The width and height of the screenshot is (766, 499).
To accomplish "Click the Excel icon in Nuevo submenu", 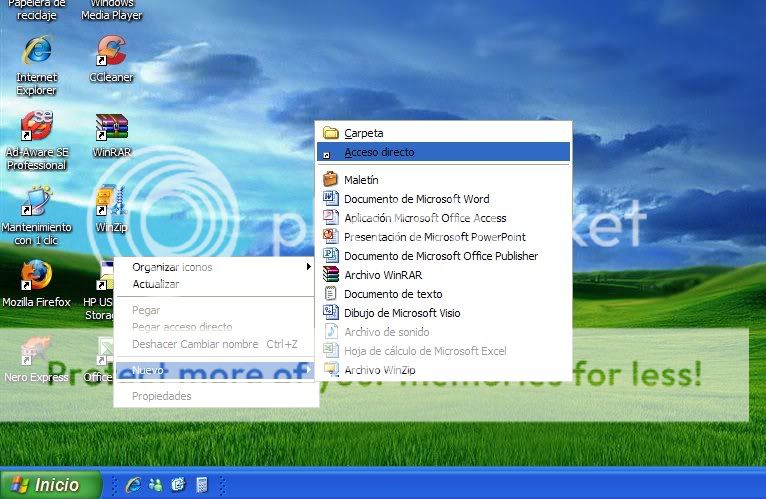I will click(331, 350).
